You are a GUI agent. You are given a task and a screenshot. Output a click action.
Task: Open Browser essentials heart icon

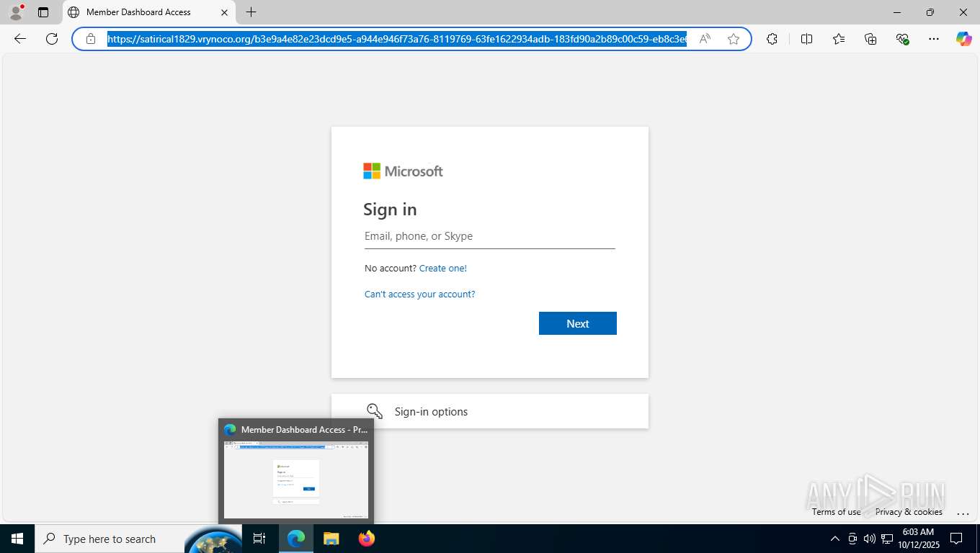coord(902,39)
